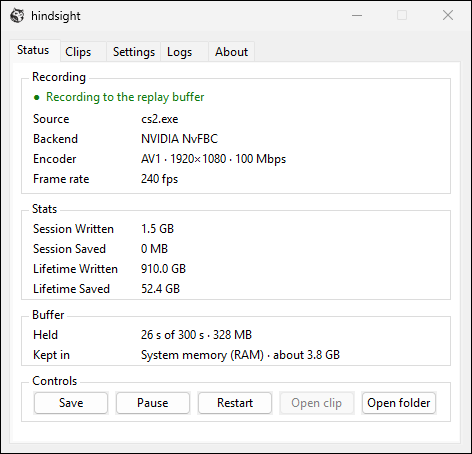The image size is (472, 454).
Task: Click the Lifetime Written label
Action: coord(75,269)
